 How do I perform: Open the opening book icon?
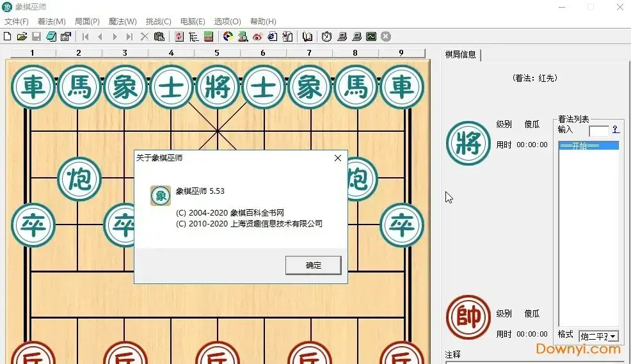(307, 36)
